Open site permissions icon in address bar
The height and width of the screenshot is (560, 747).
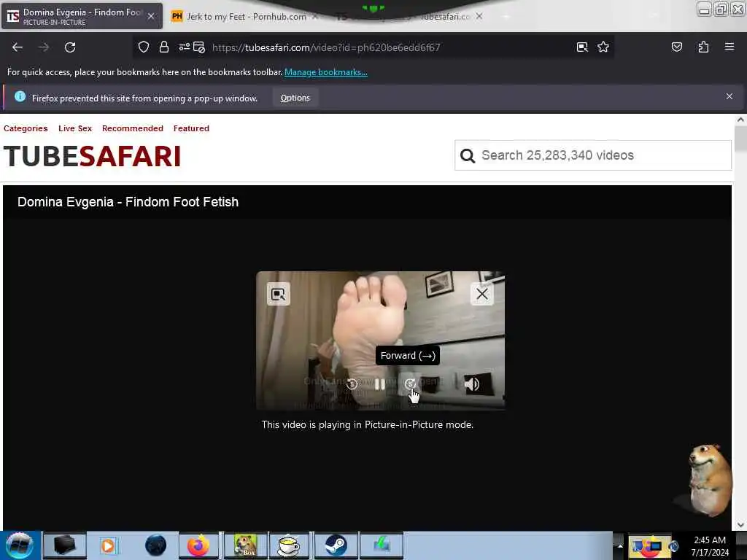(184, 47)
